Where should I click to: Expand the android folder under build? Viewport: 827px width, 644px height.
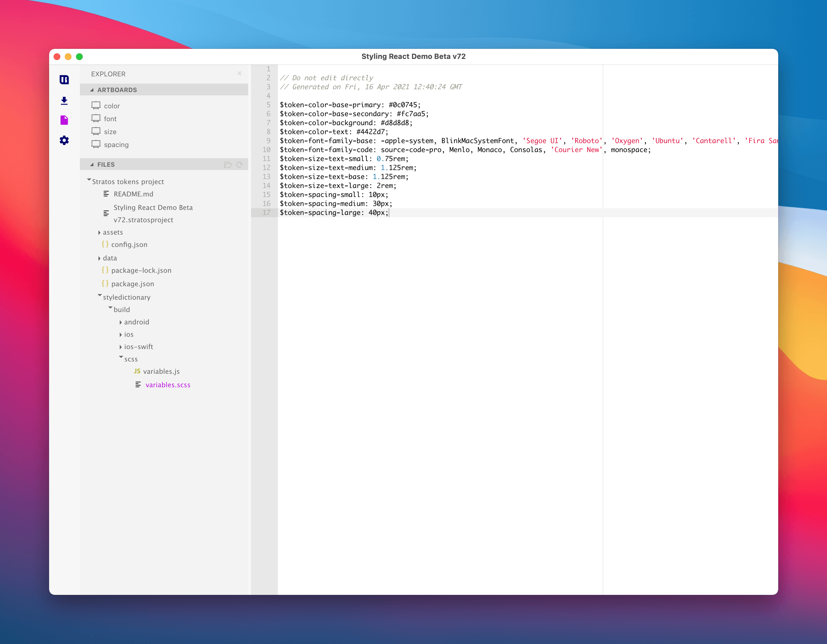(x=120, y=322)
